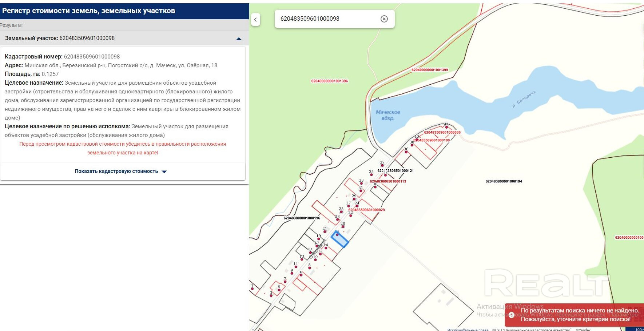Click the Маческое вдхр. reservoir label
This screenshot has height=331, width=644.
(x=388, y=115)
